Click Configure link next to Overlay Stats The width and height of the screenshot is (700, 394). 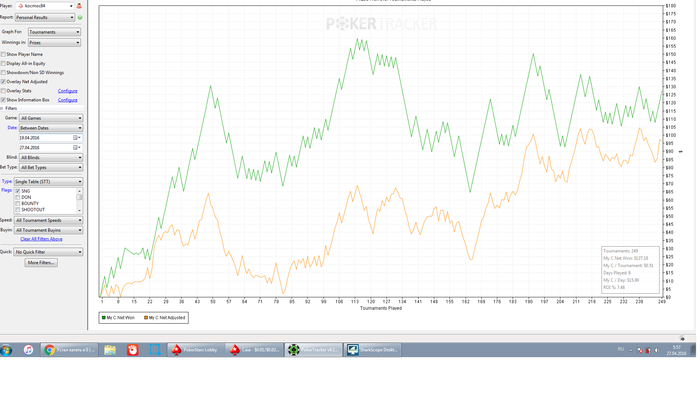67,91
